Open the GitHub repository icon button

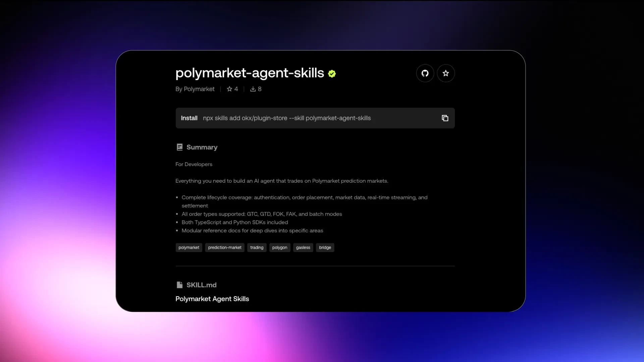(425, 73)
